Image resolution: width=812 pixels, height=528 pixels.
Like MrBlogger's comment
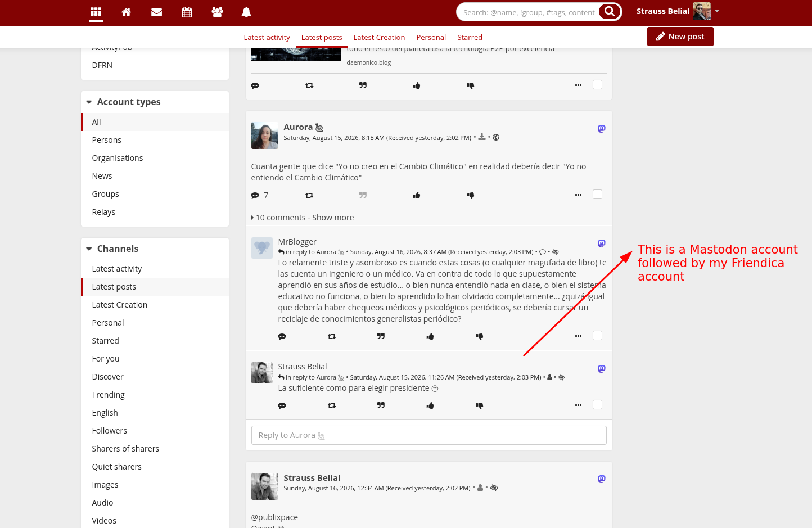430,336
